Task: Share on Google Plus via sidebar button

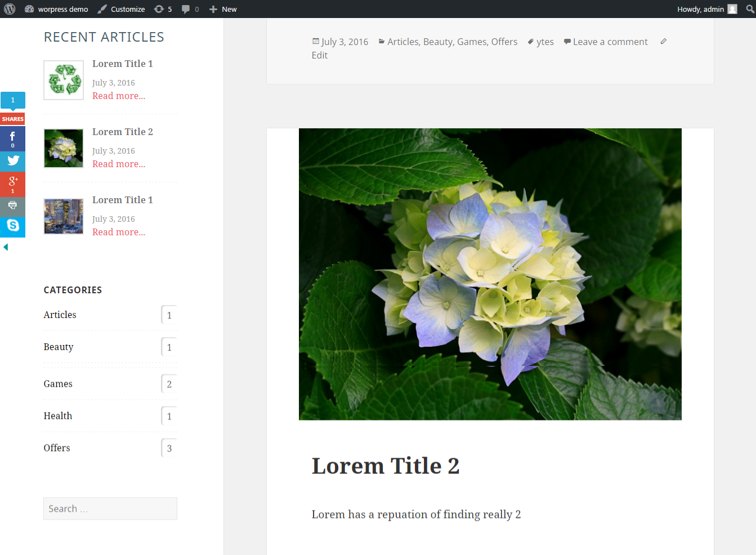Action: coord(12,183)
